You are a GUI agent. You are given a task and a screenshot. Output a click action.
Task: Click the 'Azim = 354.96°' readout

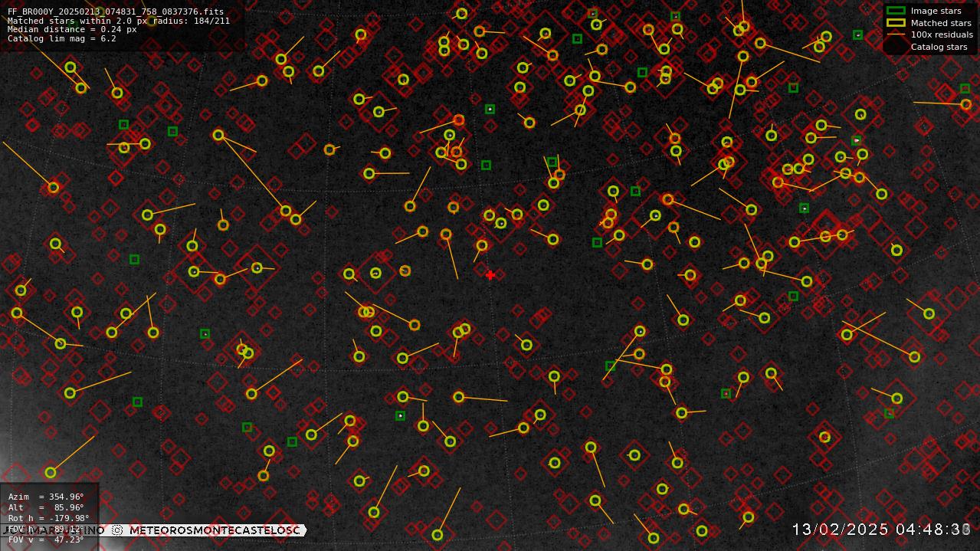pyautogui.click(x=46, y=497)
